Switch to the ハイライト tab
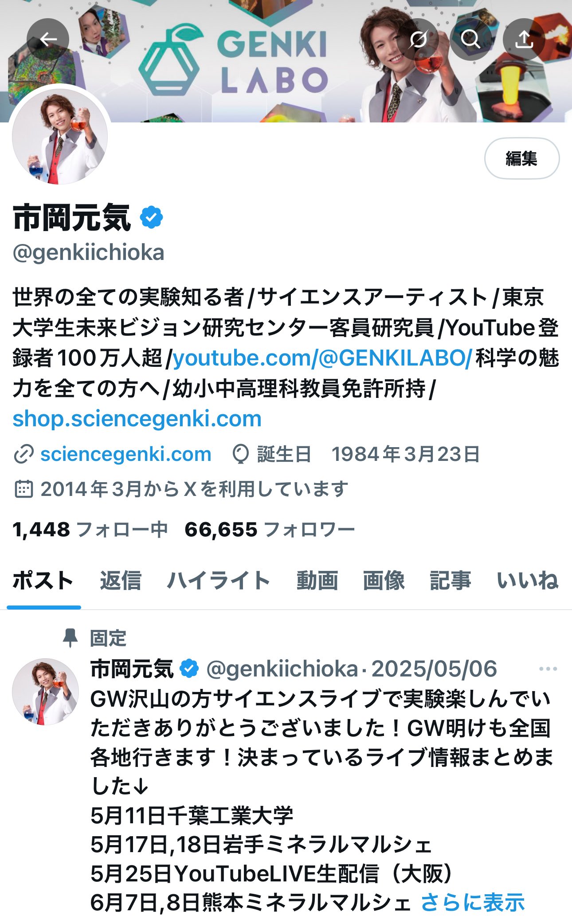This screenshot has width=572, height=924. (219, 581)
